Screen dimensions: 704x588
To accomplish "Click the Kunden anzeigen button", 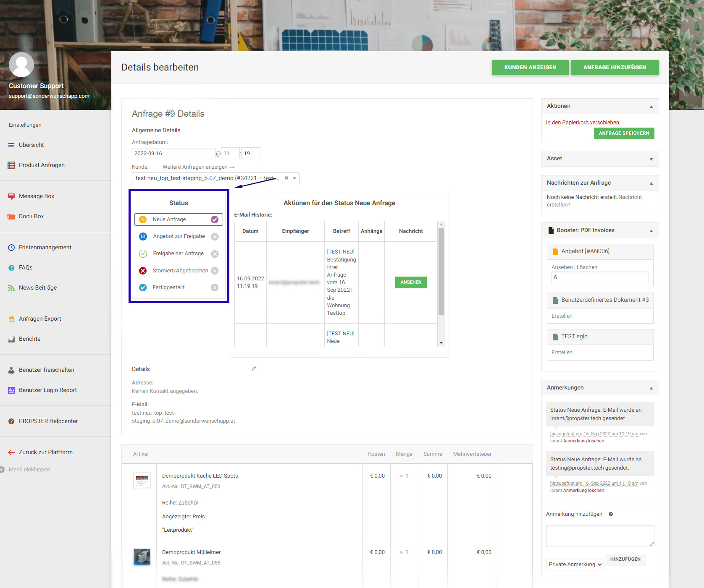I will (530, 68).
